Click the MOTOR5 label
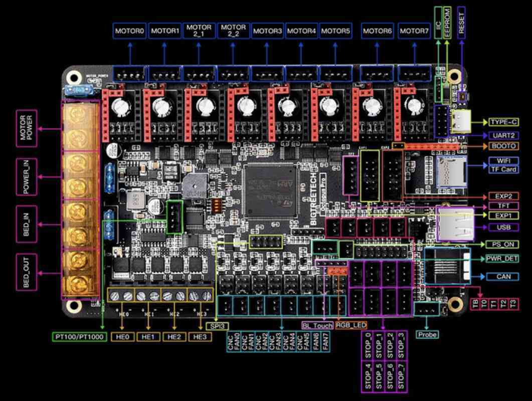Screen dimensions: 532x401 click(335, 31)
